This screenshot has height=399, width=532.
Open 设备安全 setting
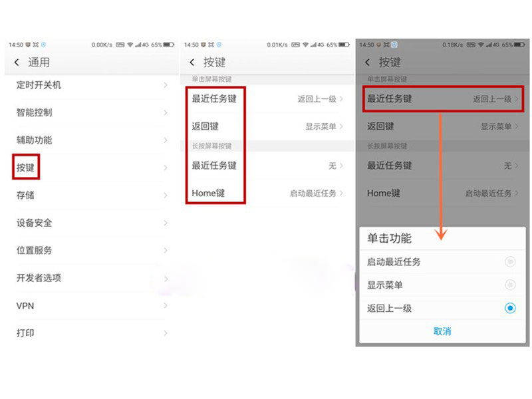92,223
